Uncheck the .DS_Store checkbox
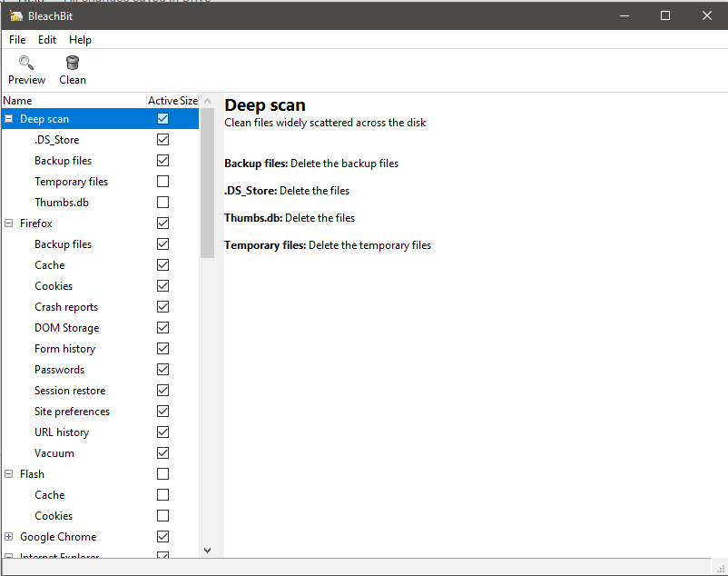The width and height of the screenshot is (728, 576). [163, 139]
